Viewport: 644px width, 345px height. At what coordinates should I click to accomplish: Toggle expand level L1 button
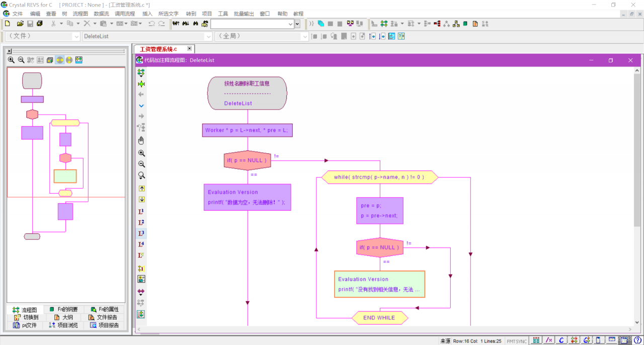(x=141, y=211)
